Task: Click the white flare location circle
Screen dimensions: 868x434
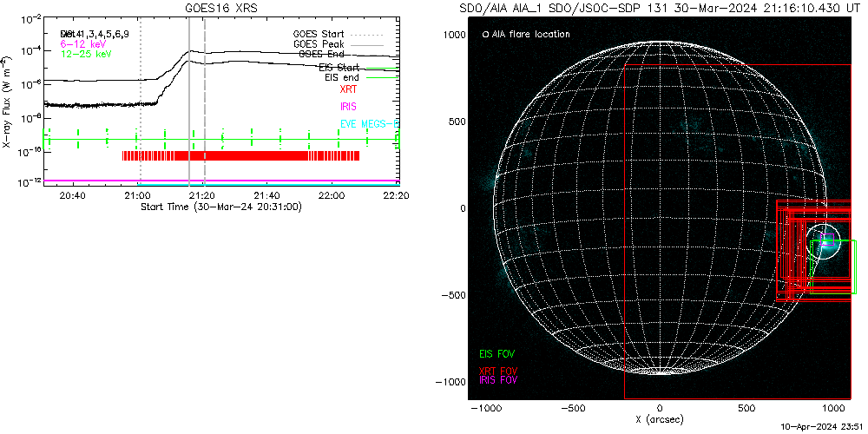Action: click(823, 241)
